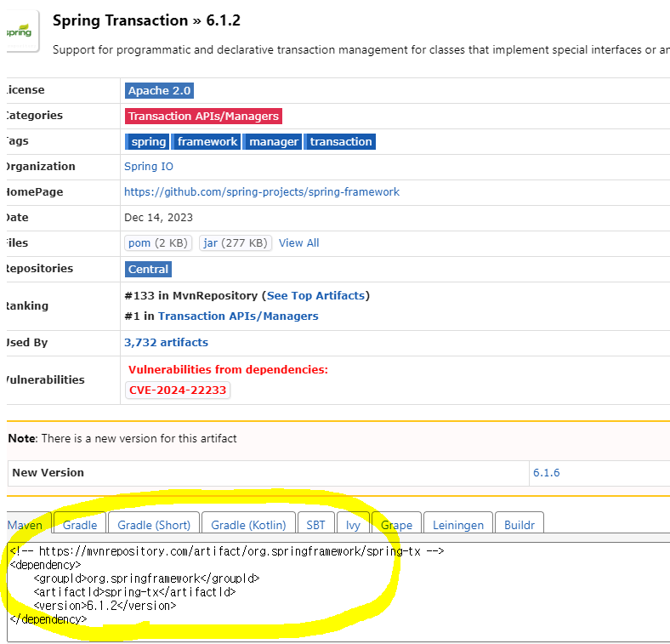The height and width of the screenshot is (644, 670).
Task: Click the Spring logo thumbnail
Action: pyautogui.click(x=21, y=31)
